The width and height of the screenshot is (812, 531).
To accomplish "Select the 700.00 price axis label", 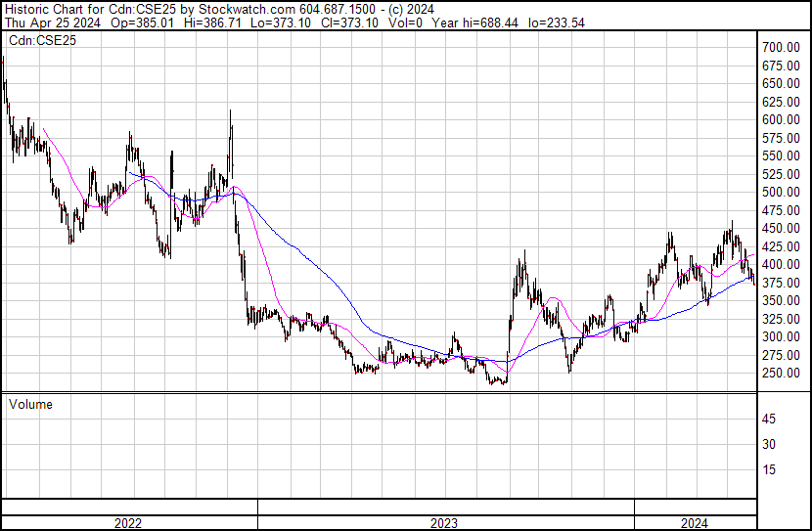I will pos(783,47).
